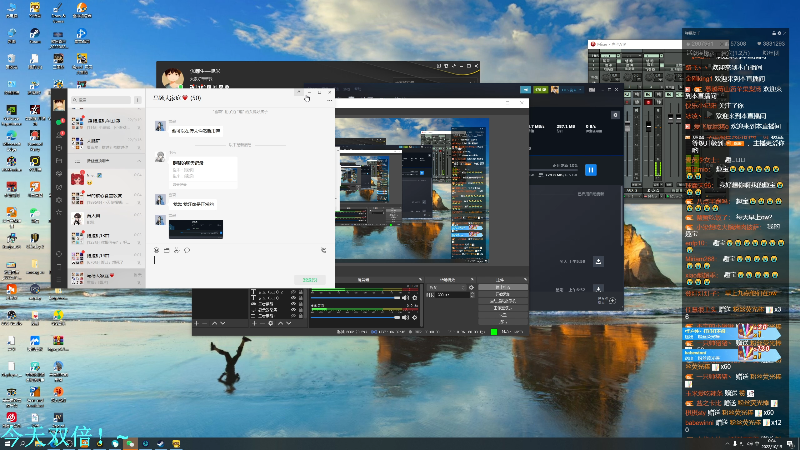
Task: Open the Windows Start button on taskbar
Action: coord(9,444)
